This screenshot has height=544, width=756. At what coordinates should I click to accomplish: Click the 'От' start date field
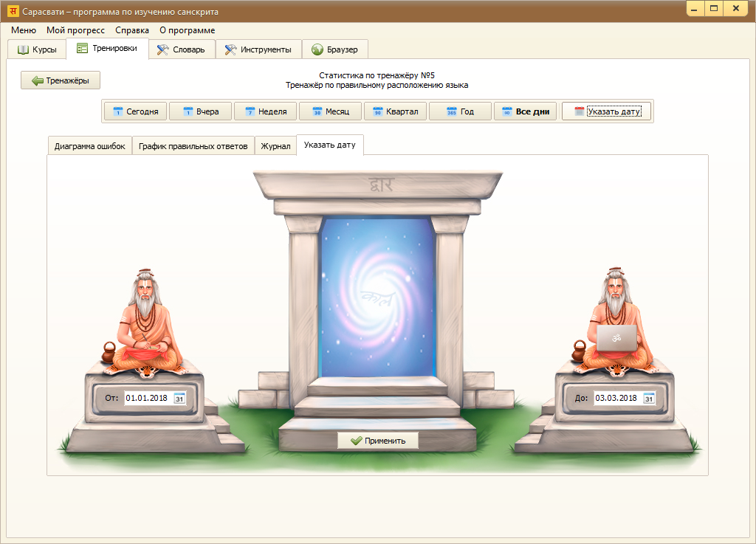(x=148, y=399)
